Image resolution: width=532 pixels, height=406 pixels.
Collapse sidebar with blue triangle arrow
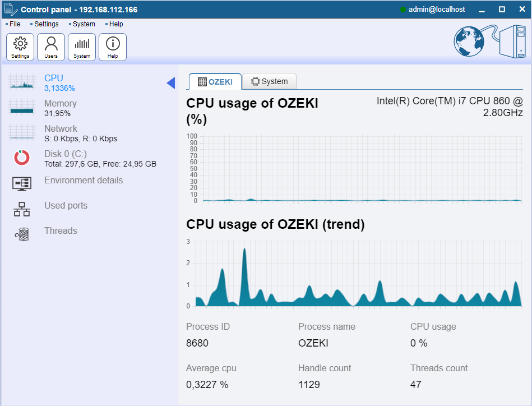[171, 83]
